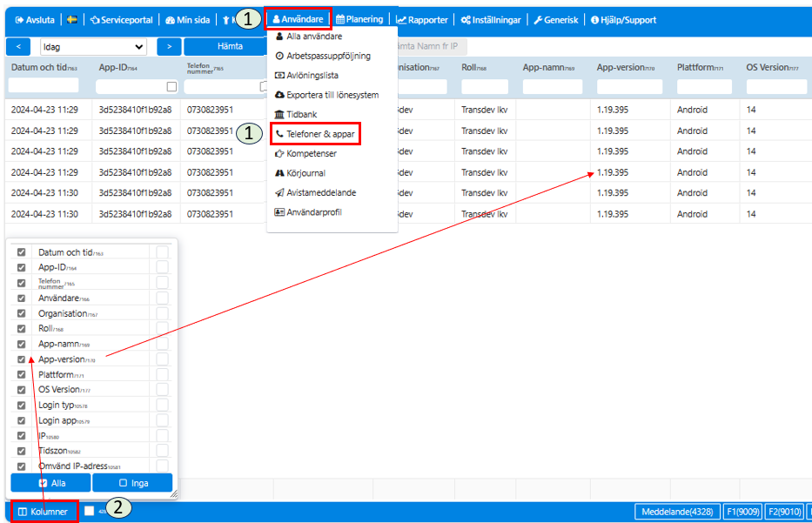The width and height of the screenshot is (812, 523).
Task: Uncheck Datum och tid column checkbox
Action: click(21, 252)
